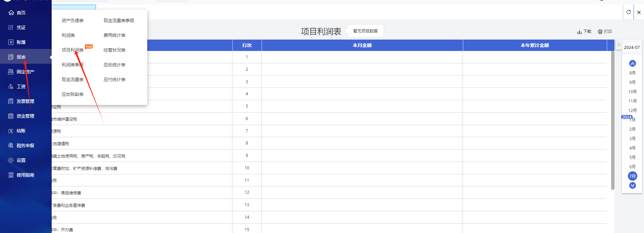Click the 下载 download icon
644x233 pixels.
point(579,32)
